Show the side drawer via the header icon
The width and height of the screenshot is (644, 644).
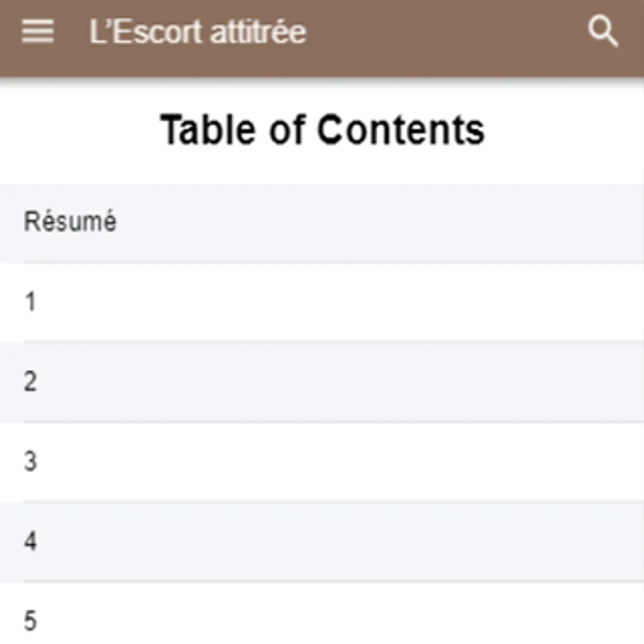tap(37, 32)
